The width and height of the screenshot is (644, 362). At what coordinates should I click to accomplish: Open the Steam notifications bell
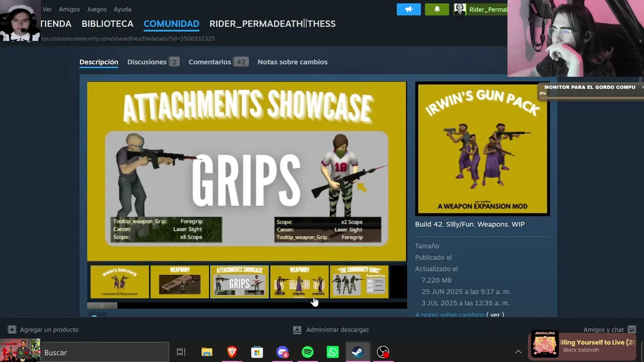(x=437, y=10)
